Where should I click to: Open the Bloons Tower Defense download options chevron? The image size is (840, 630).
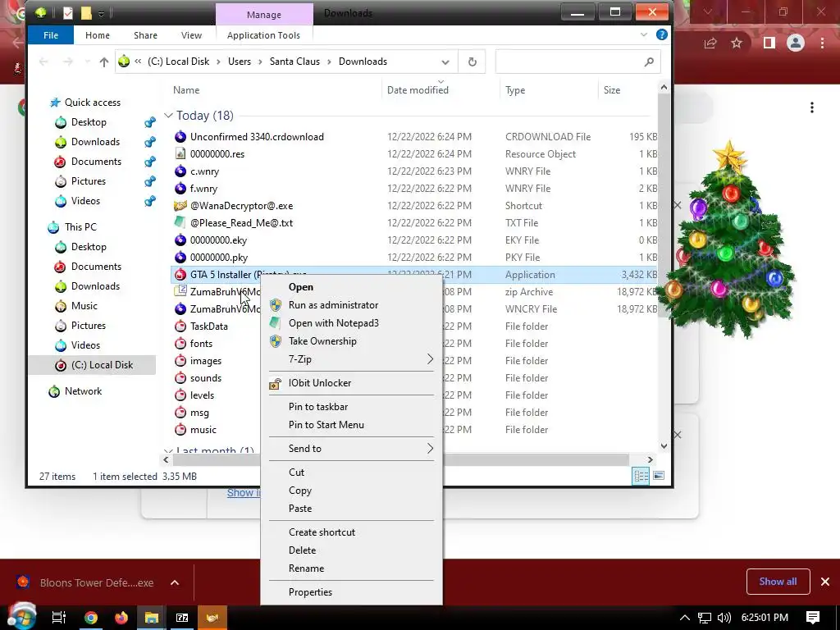point(175,582)
